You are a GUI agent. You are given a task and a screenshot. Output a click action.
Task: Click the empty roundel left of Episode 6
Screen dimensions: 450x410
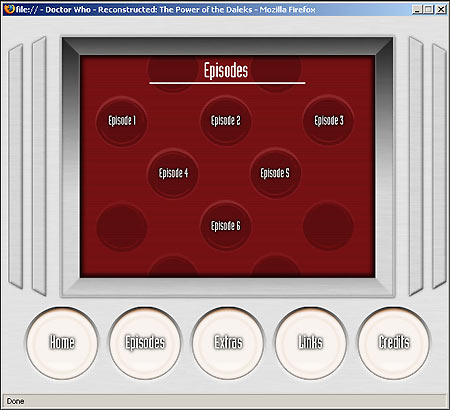click(122, 227)
